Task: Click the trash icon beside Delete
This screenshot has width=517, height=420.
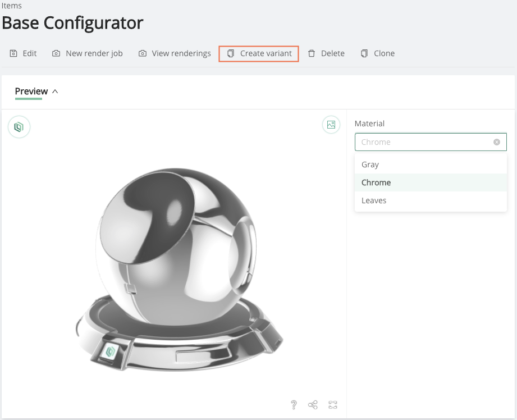Action: [312, 53]
